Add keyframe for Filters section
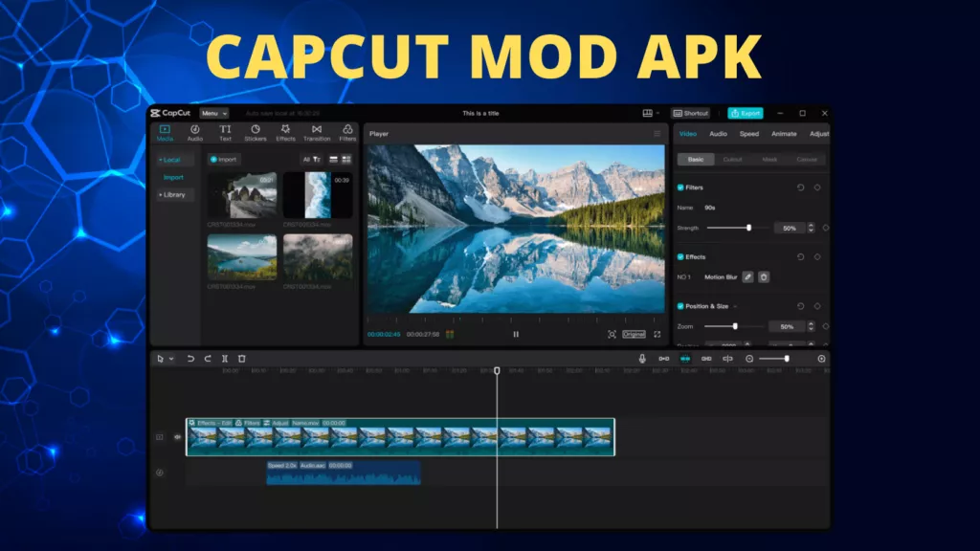The height and width of the screenshot is (551, 980). click(x=817, y=187)
